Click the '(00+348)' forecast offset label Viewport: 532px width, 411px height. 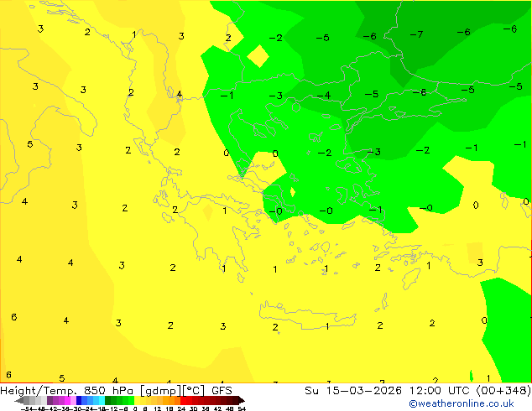[x=504, y=391]
